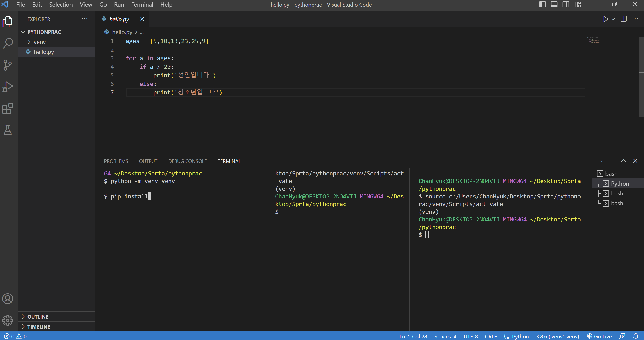Switch to the OUTPUT tab
The height and width of the screenshot is (340, 644).
(x=148, y=161)
